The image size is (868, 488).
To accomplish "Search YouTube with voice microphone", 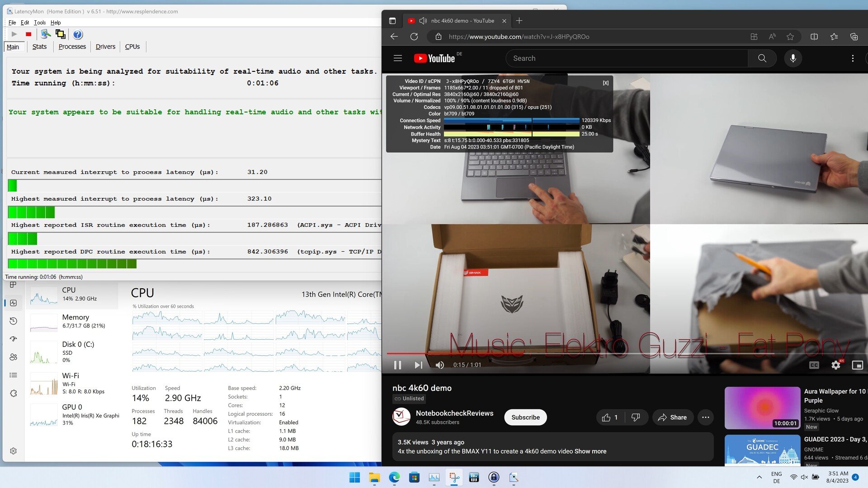I will pos(793,58).
